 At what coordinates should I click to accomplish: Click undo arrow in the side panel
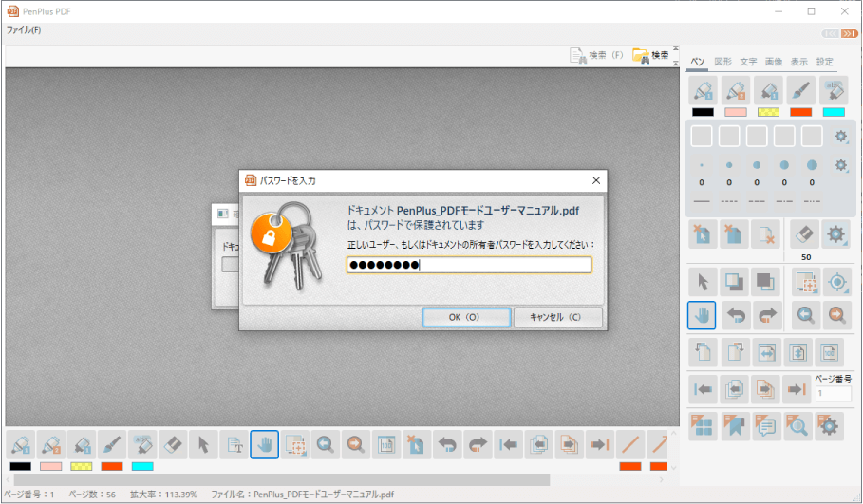[736, 315]
